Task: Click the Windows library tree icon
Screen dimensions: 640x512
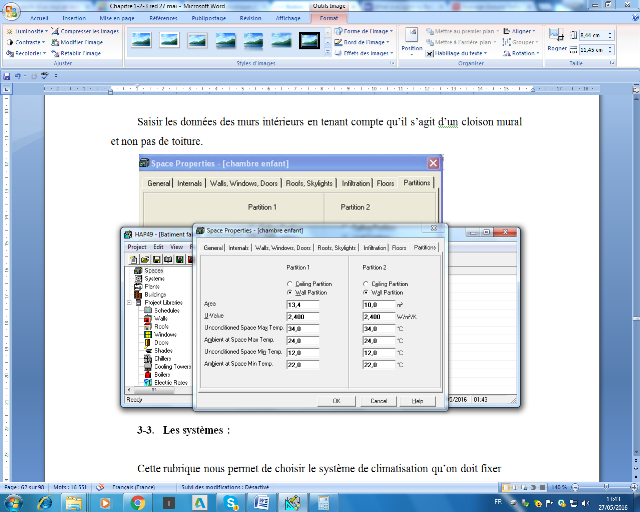Action: coord(148,334)
